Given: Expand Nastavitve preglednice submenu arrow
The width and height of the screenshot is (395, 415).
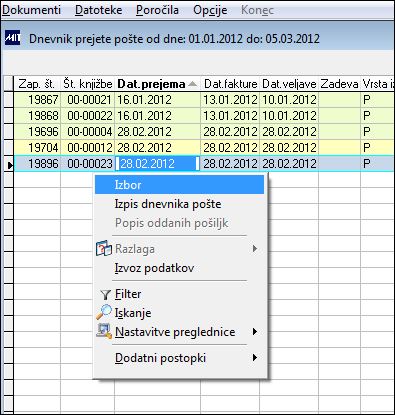Looking at the screenshot, I should (255, 332).
